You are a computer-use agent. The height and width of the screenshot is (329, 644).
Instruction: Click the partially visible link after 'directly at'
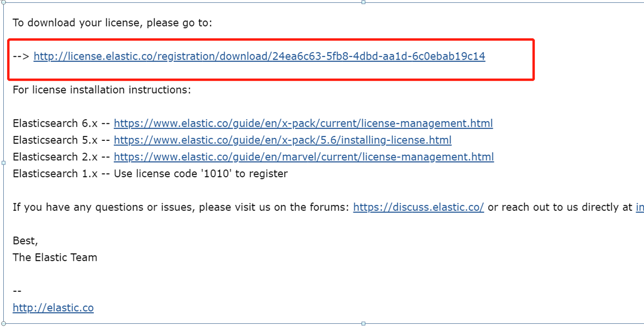(x=640, y=207)
